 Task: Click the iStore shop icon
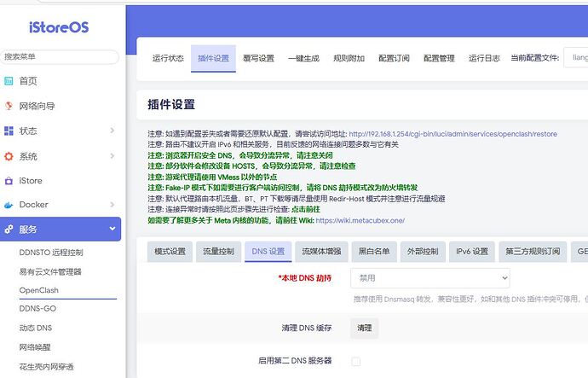point(9,181)
